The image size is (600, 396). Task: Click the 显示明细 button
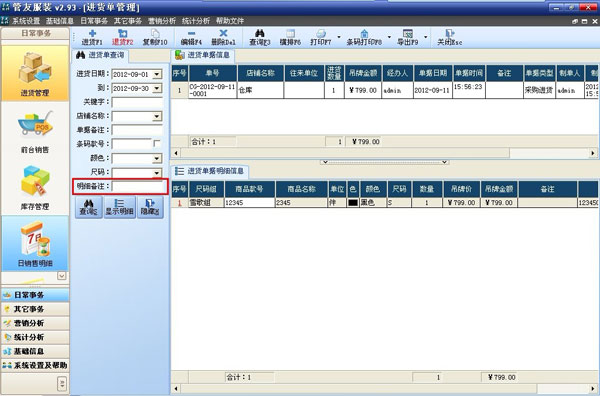(x=120, y=207)
